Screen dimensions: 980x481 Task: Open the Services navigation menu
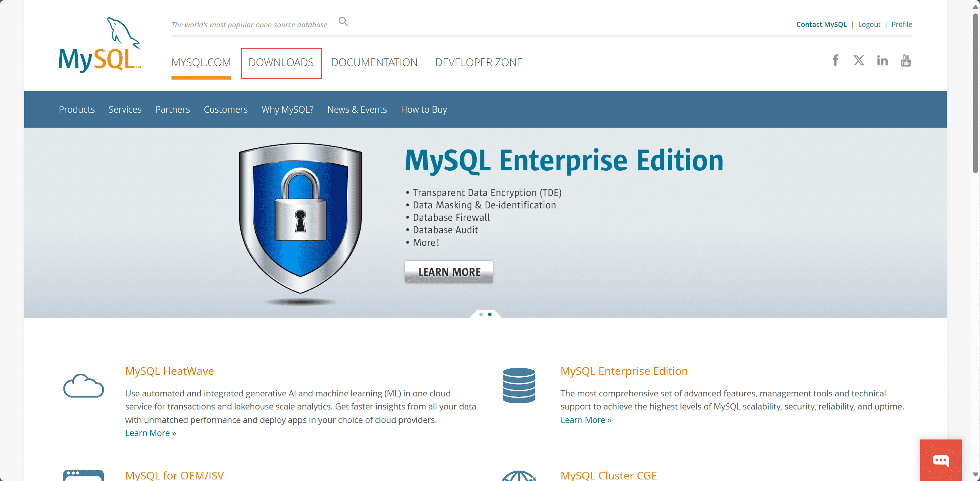[x=125, y=110]
